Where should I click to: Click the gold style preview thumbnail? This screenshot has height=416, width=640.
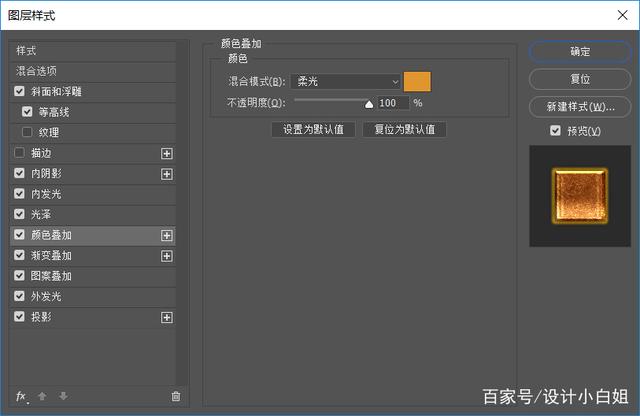click(x=580, y=196)
